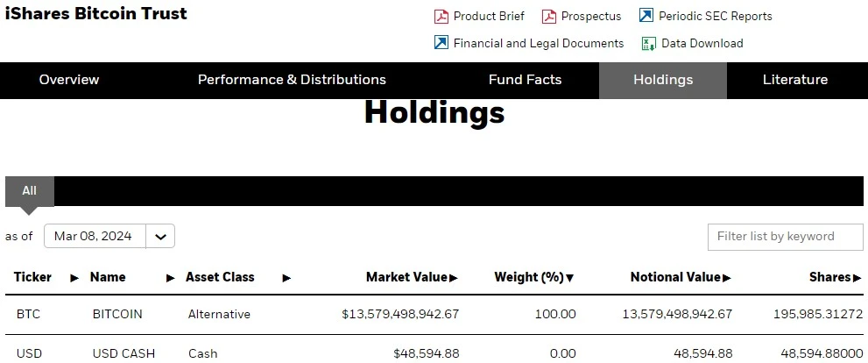Viewport: 868px width, 363px height.
Task: Click the Periodic SEC Reports arrow icon
Action: coord(646,16)
